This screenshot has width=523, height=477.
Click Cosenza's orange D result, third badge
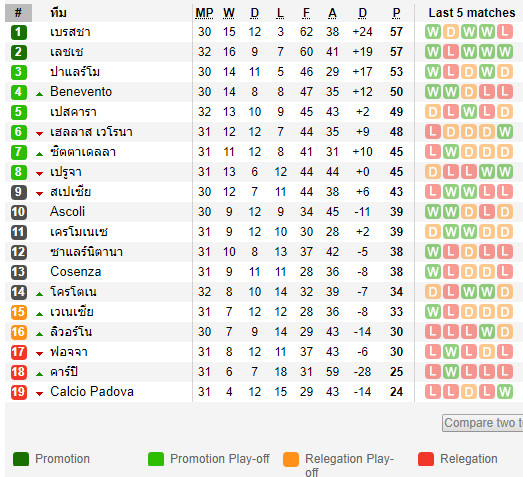(x=469, y=272)
